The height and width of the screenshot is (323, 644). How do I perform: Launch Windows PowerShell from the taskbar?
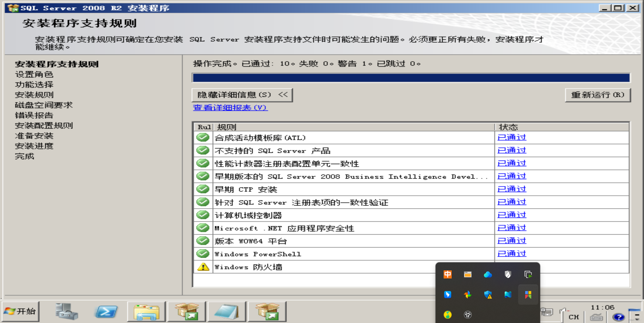106,312
